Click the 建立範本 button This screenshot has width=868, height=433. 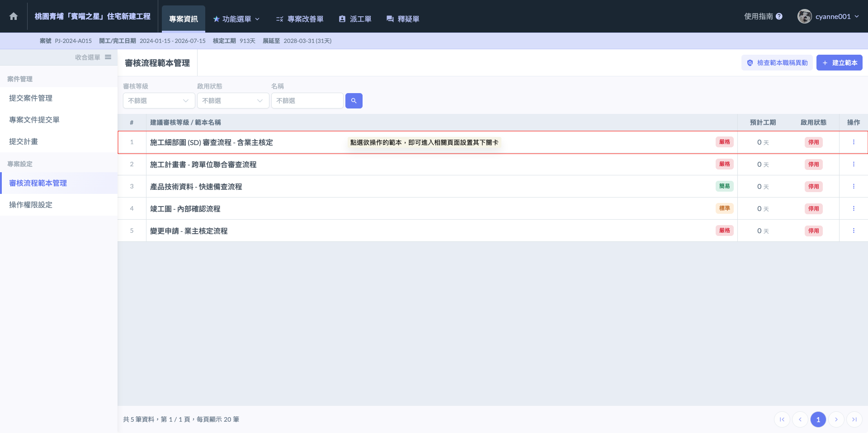tap(840, 63)
